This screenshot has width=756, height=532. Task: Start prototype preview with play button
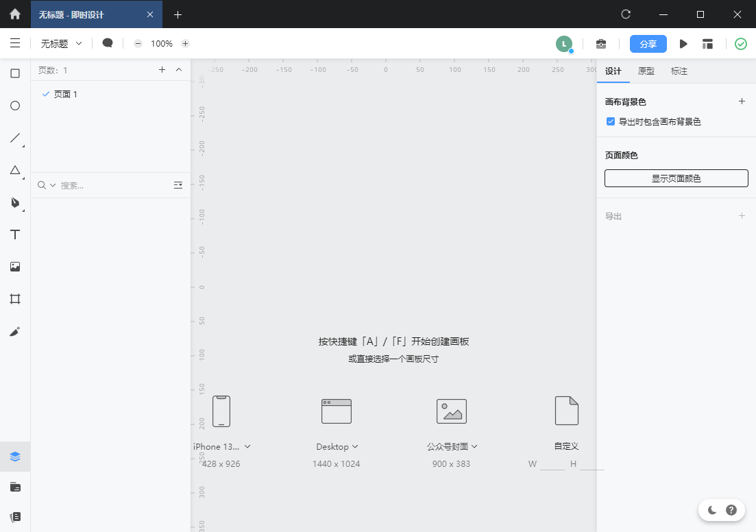click(x=683, y=44)
